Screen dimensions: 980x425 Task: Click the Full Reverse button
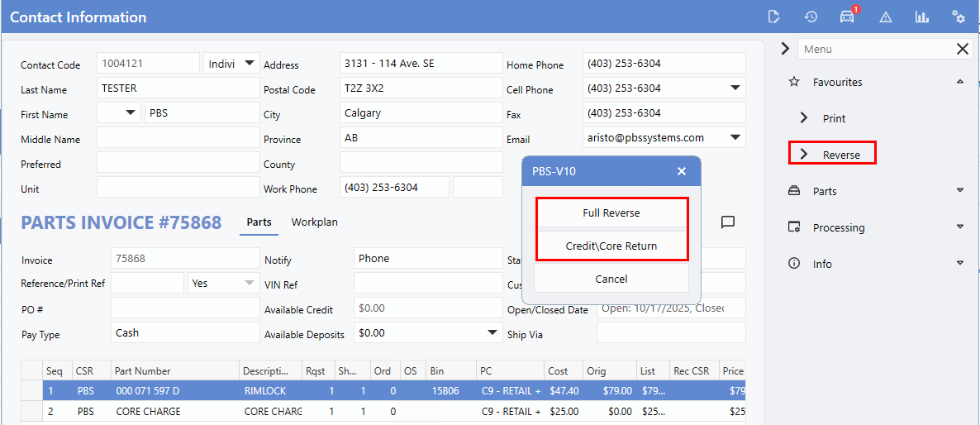pos(611,213)
